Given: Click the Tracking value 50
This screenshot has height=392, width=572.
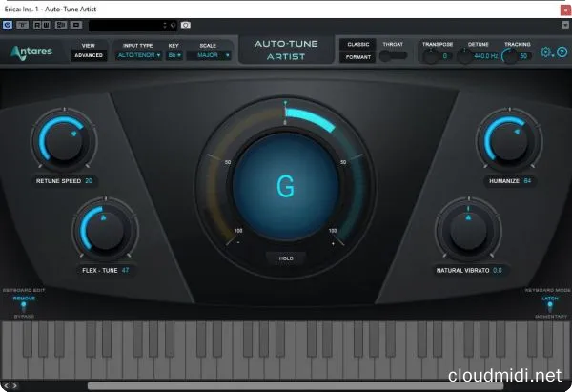Looking at the screenshot, I should tap(523, 56).
